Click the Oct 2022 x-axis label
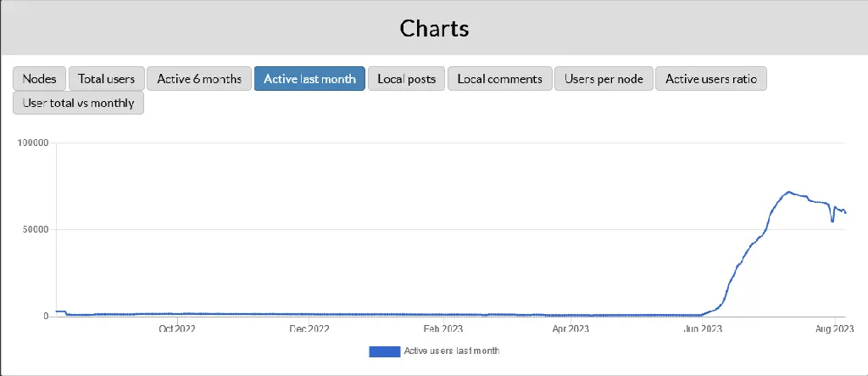Image resolution: width=868 pixels, height=376 pixels. point(177,328)
